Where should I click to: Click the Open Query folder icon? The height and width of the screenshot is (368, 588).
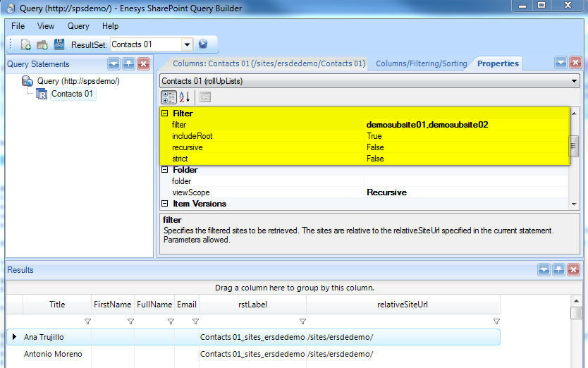[42, 44]
